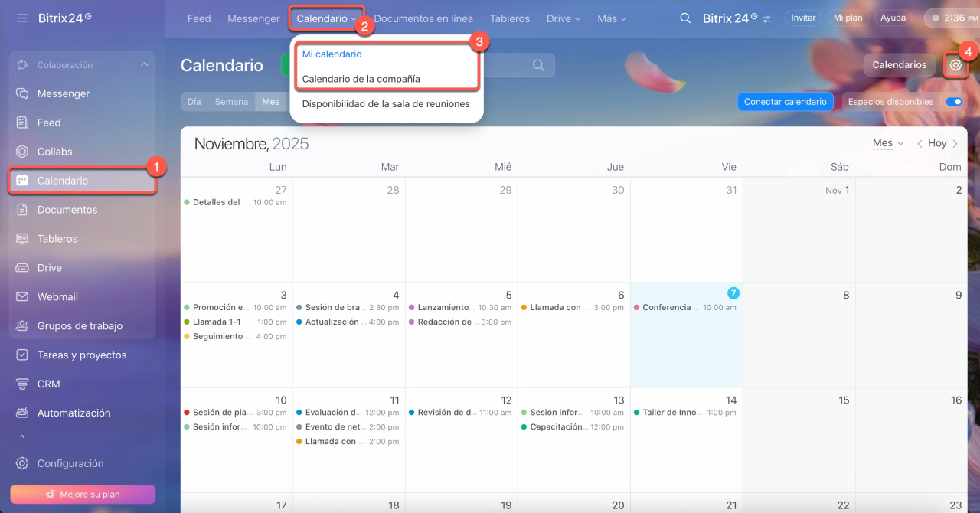Go to next month arrow
The image size is (980, 513).
pyautogui.click(x=955, y=143)
